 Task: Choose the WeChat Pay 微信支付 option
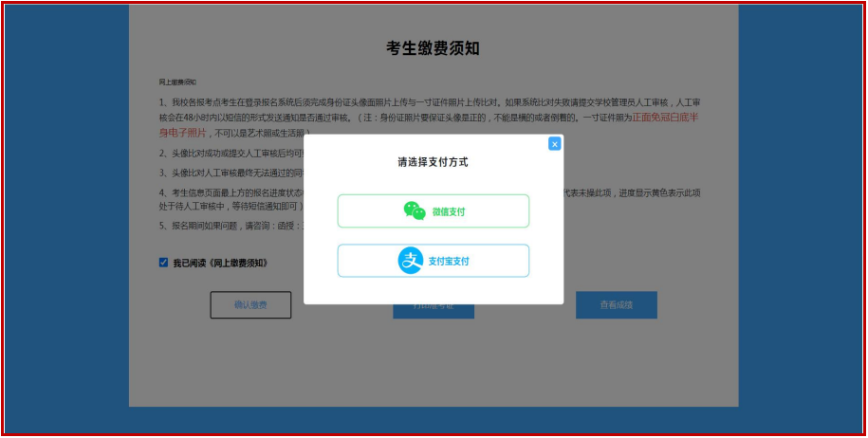click(434, 210)
